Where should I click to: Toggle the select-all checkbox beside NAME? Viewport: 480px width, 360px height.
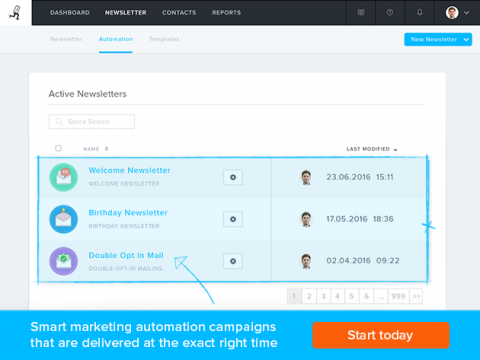[x=58, y=148]
